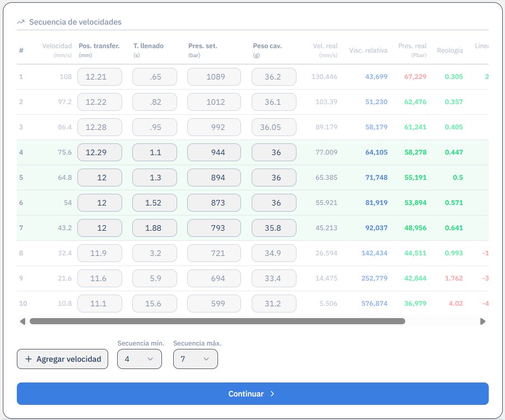Viewport: 505px width, 420px height.
Task: Click viscosity value 576,874
Action: coord(374,304)
